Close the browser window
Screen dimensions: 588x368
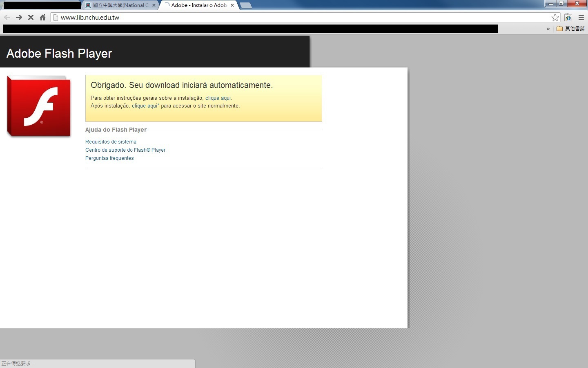coord(577,4)
